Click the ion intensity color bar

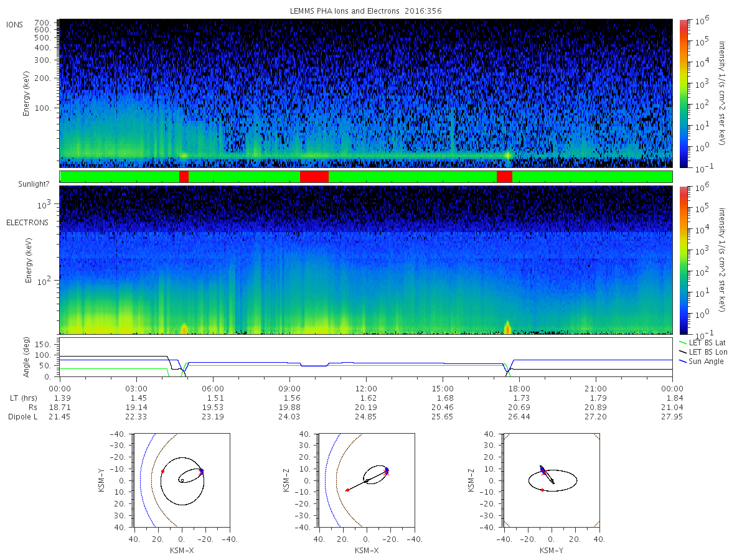click(x=684, y=93)
